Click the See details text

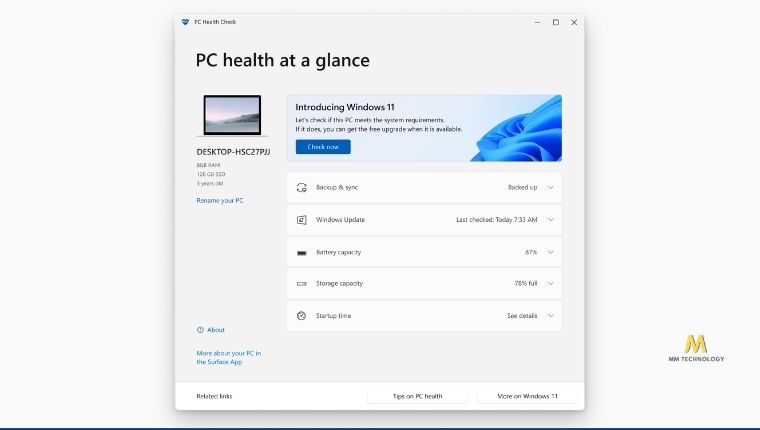pyautogui.click(x=522, y=316)
